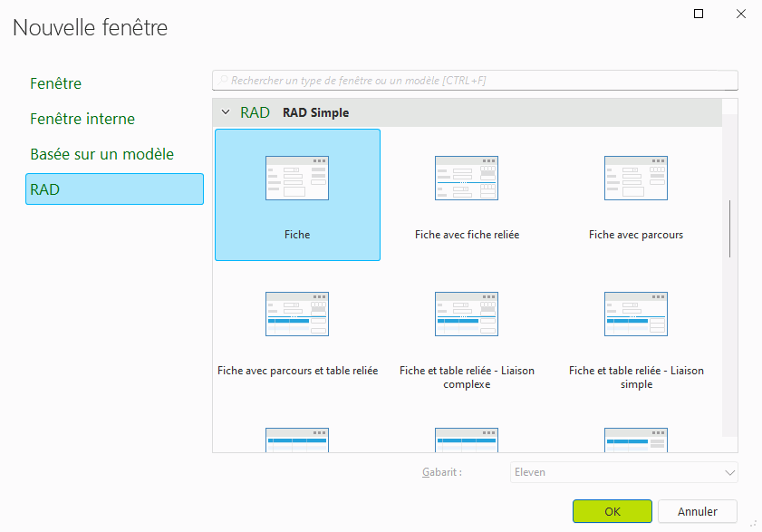This screenshot has width=762, height=532.
Task: Click the Annuler button
Action: coord(698,511)
